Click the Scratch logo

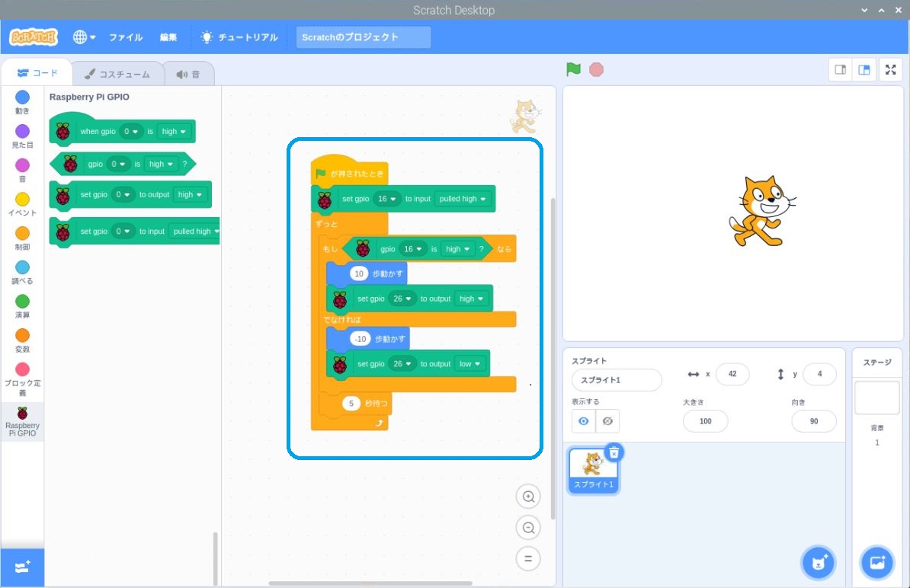point(34,37)
